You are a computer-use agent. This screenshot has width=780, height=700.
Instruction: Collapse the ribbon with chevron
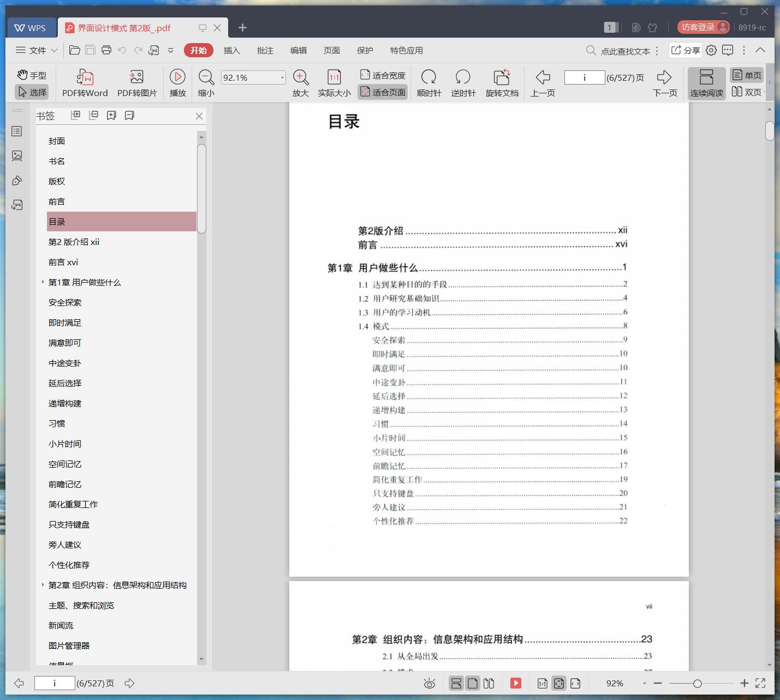click(760, 50)
